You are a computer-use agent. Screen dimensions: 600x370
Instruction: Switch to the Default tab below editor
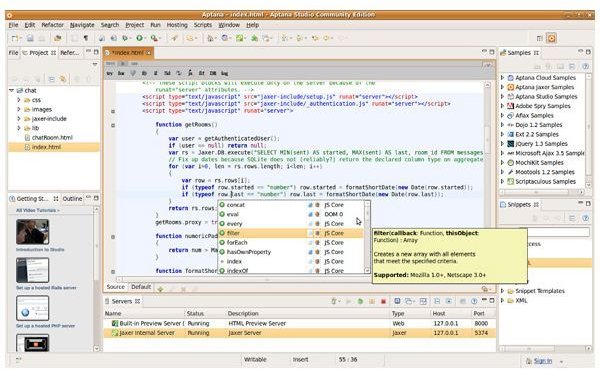141,287
